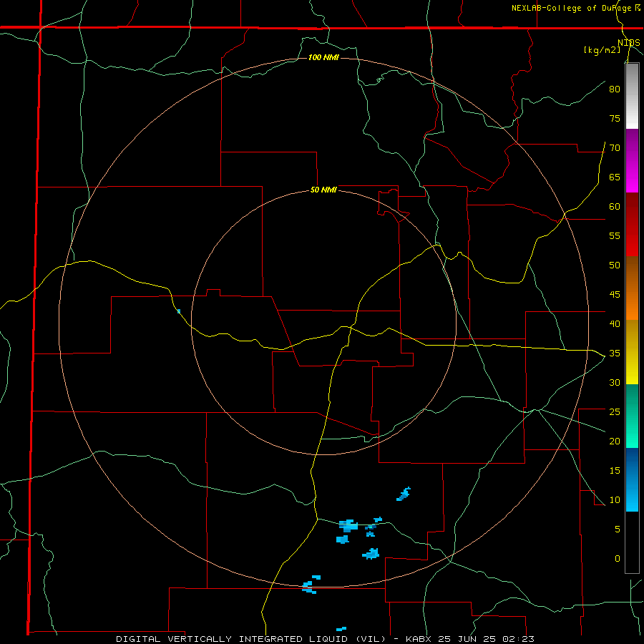Select the 50 NMI range ring label

[x=323, y=190]
